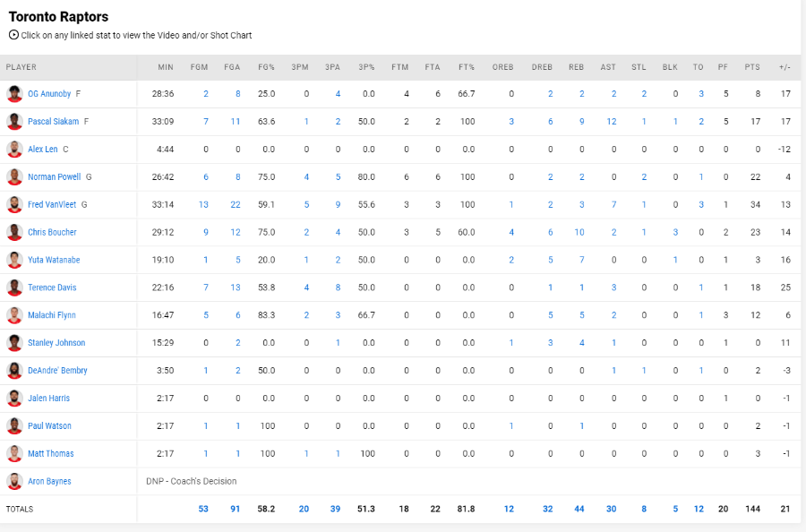The width and height of the screenshot is (806, 532).
Task: Go to Norman Powell's profile
Action: (55, 176)
